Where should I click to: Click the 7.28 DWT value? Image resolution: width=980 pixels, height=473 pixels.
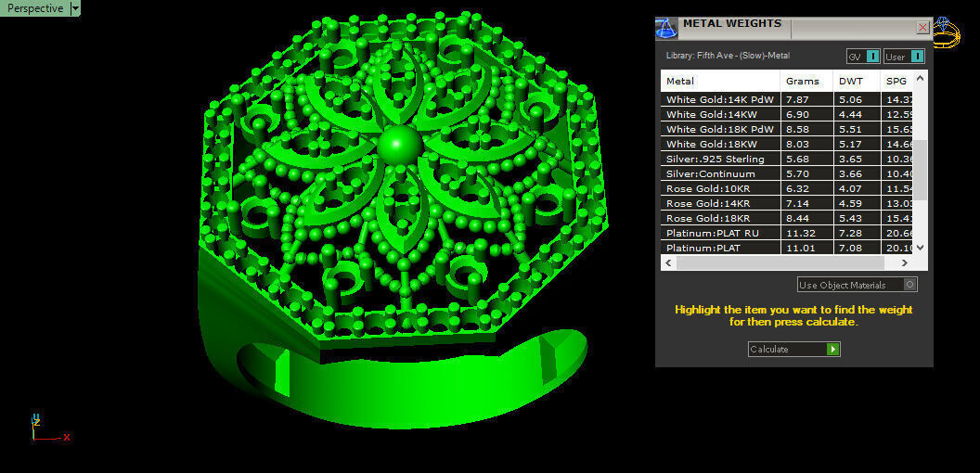(849, 233)
